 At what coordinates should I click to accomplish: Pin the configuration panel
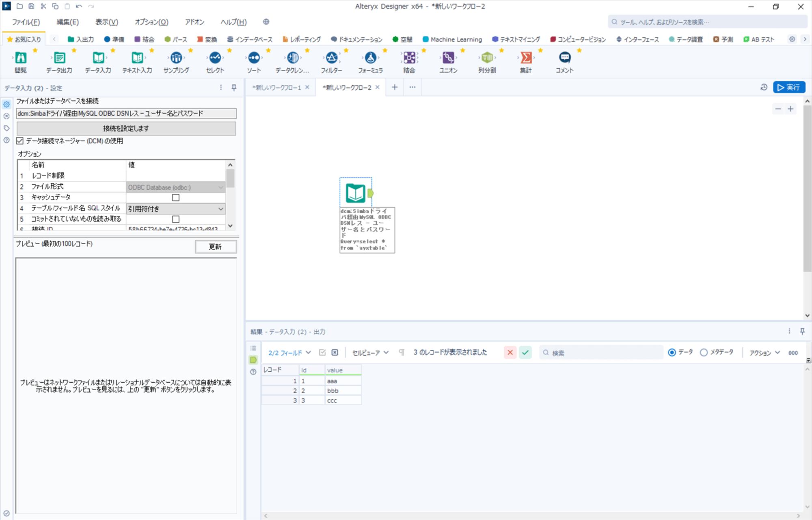tap(234, 88)
